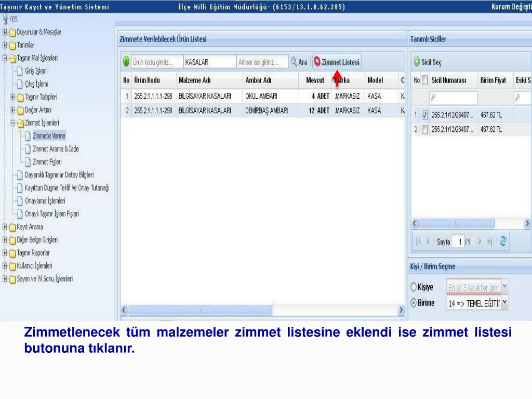Image resolution: width=532 pixels, height=399 pixels.
Task: Select DEMİRBAŞ AMBARI row in product list
Action: (x=262, y=111)
